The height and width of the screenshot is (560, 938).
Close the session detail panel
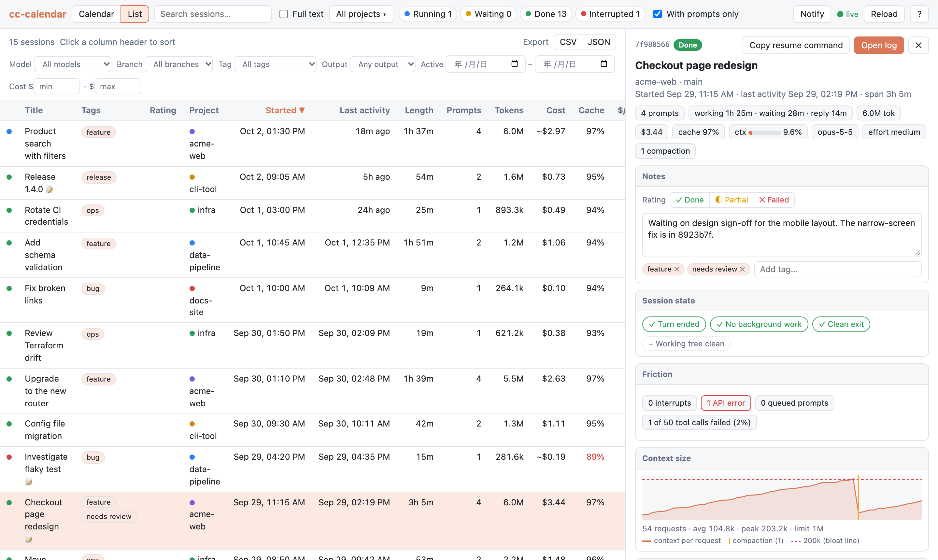tap(918, 45)
